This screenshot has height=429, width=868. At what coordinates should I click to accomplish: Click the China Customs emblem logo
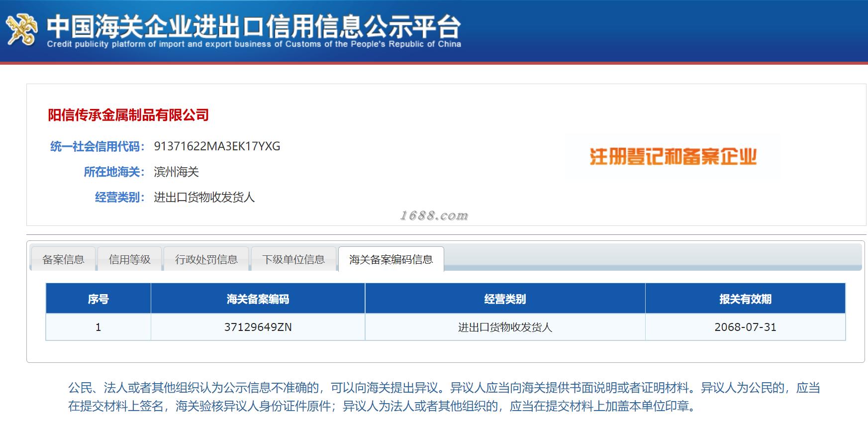[21, 29]
